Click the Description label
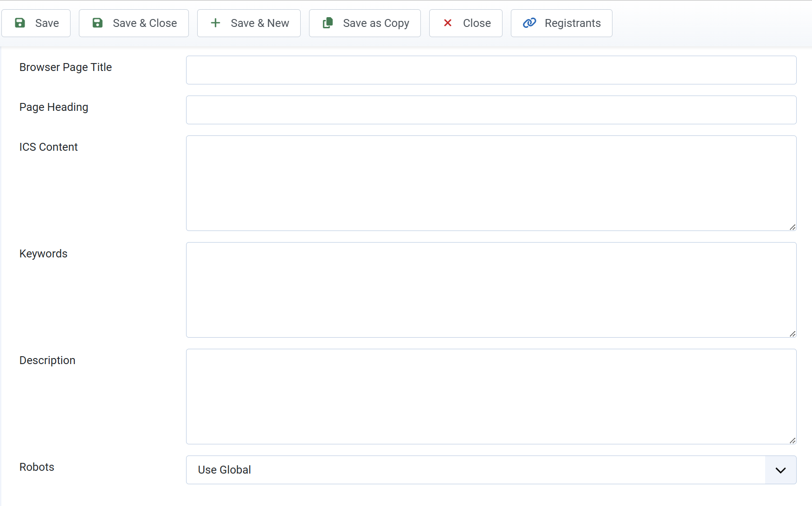 coord(47,360)
